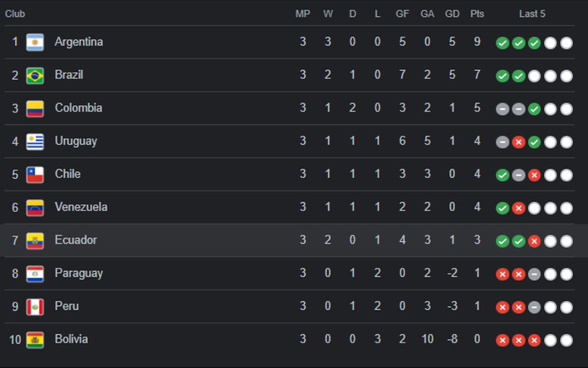Click the GD column header

coord(452,14)
